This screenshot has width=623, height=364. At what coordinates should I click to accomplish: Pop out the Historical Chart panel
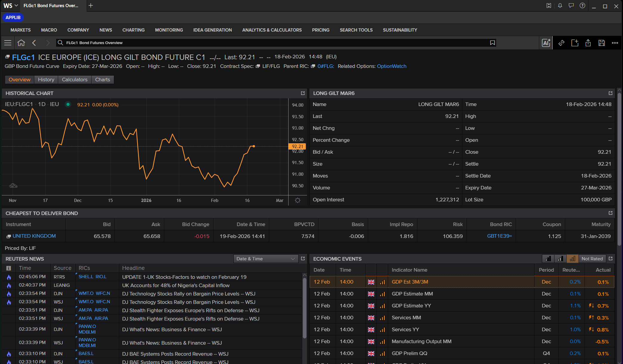pyautogui.click(x=303, y=93)
